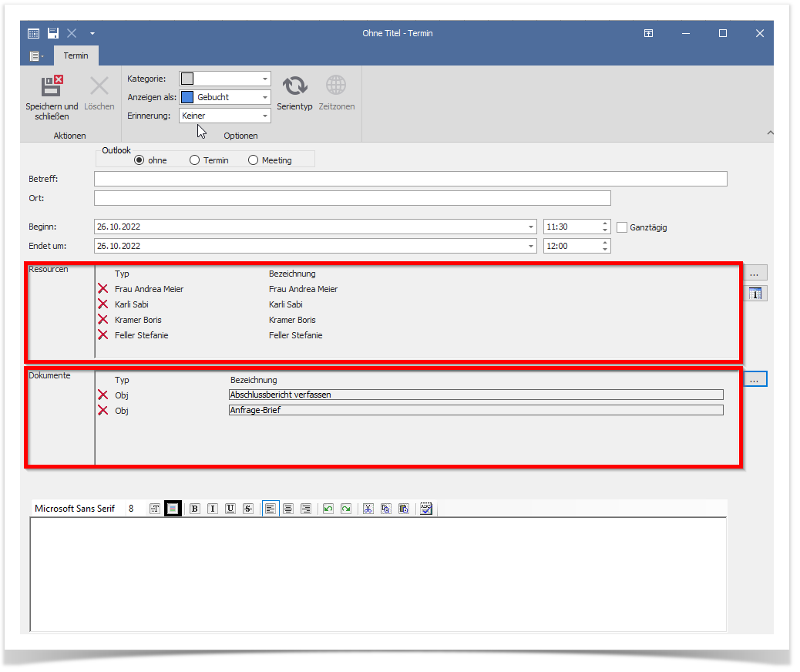Click the small X icon in quick access toolbar
This screenshot has width=800, height=672.
click(x=72, y=33)
